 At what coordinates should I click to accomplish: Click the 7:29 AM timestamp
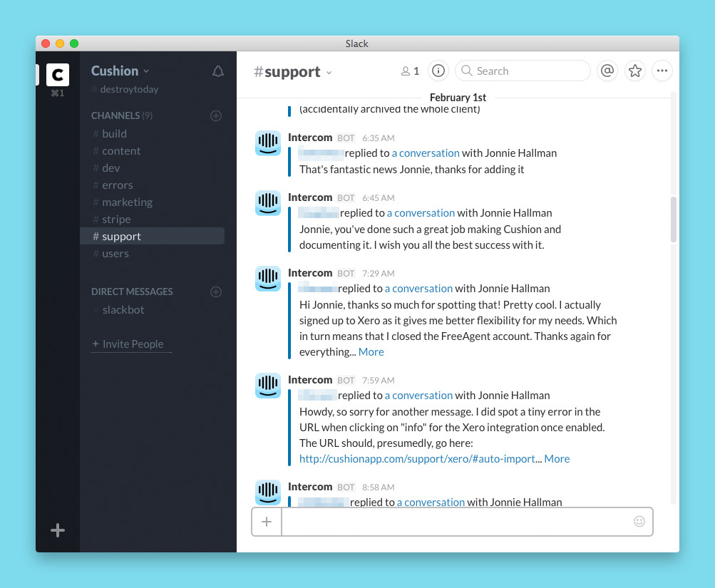pos(379,274)
